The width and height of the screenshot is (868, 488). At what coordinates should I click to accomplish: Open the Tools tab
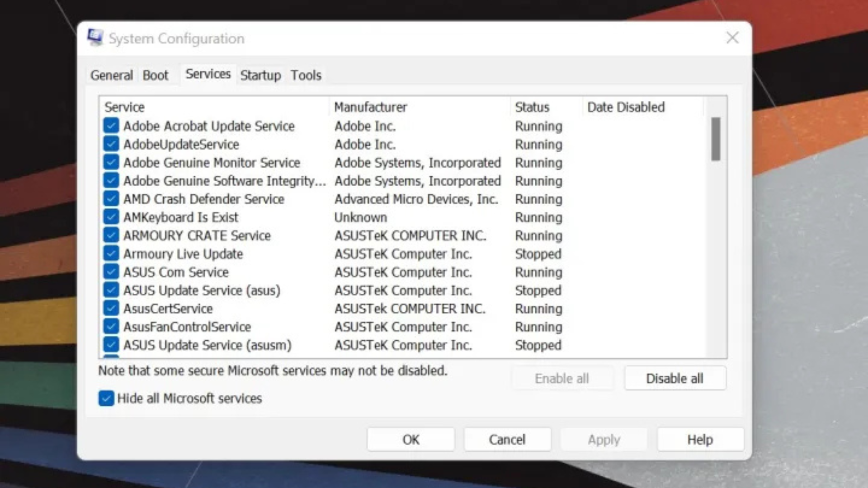tap(306, 75)
